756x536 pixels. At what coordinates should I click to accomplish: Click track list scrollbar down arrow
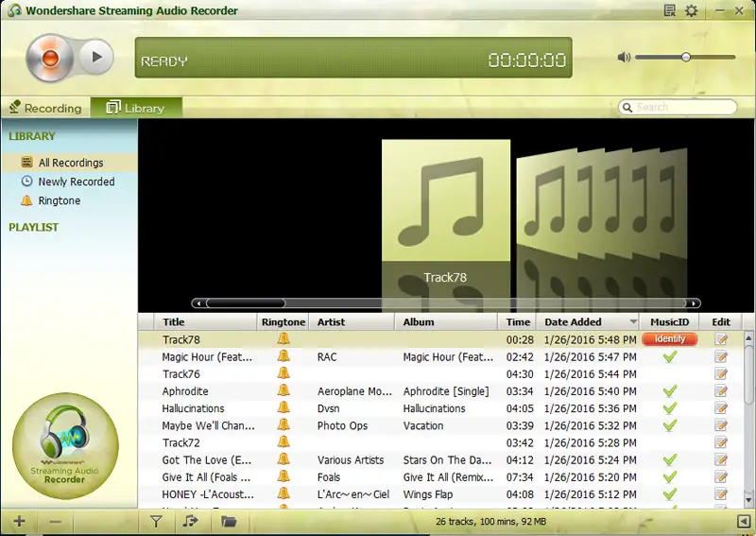(748, 499)
